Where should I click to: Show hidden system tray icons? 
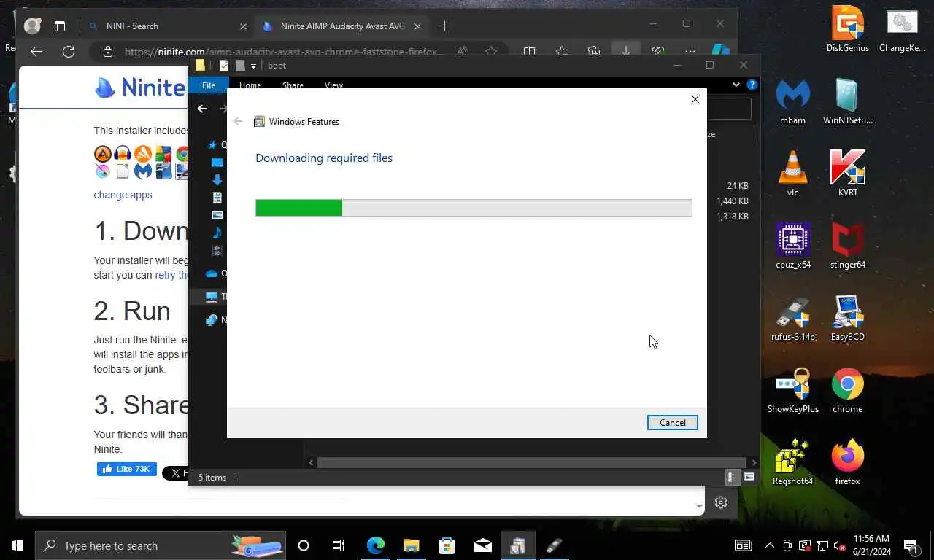(x=769, y=545)
